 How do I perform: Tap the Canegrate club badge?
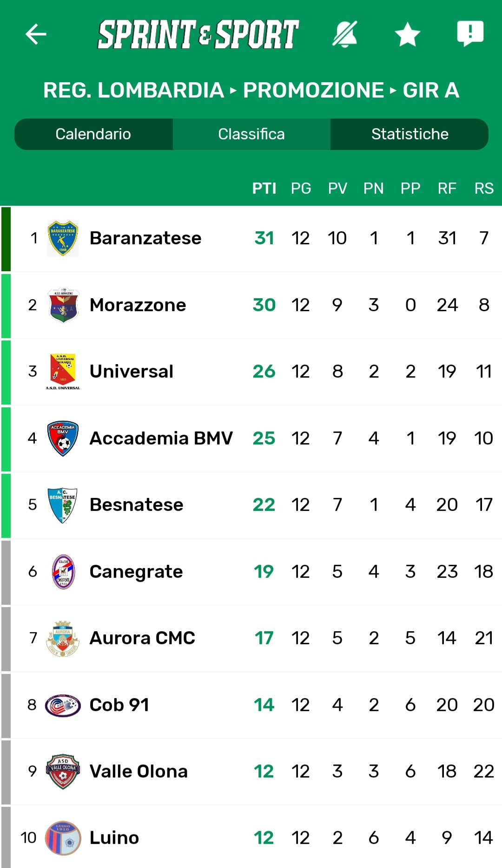(x=63, y=572)
